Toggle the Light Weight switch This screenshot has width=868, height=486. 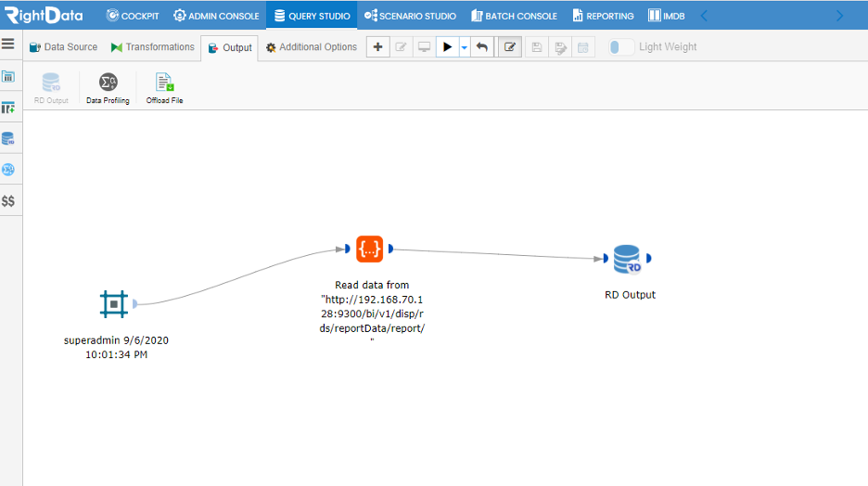pyautogui.click(x=621, y=47)
